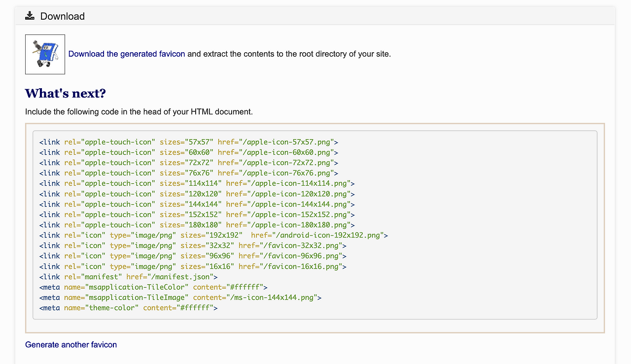Screen dimensions: 631x364
Task: Select the msapplication-TileColor meta line
Action: (x=152, y=287)
